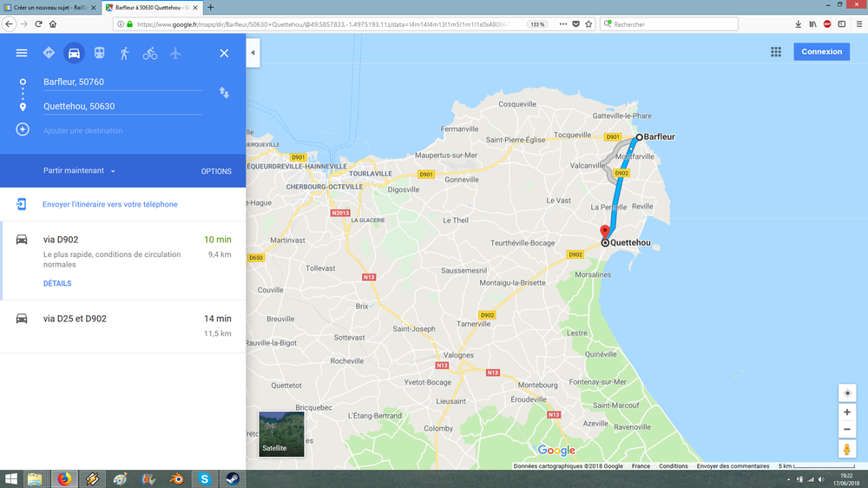Viewport: 868px width, 488px height.
Task: Go back to the previous page
Action: pyautogui.click(x=9, y=23)
